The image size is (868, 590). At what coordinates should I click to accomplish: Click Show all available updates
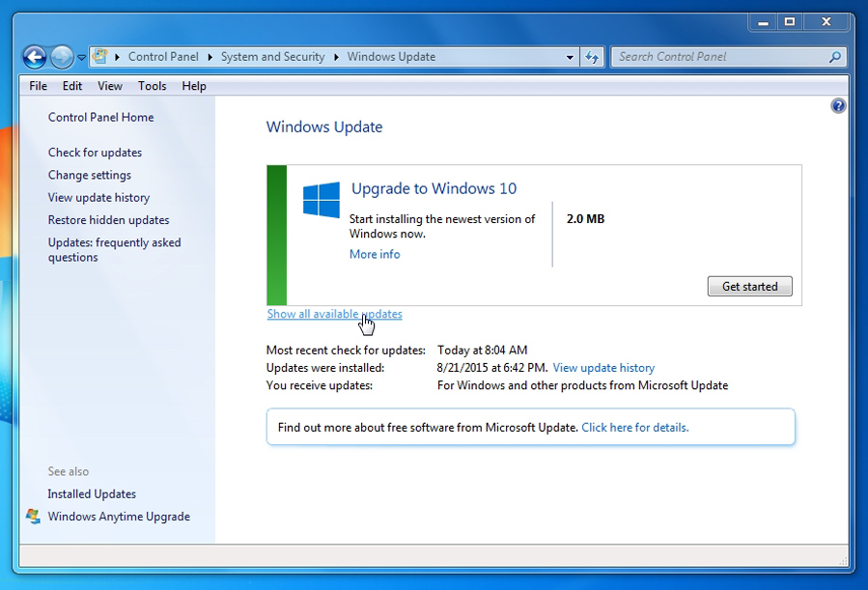tap(334, 314)
